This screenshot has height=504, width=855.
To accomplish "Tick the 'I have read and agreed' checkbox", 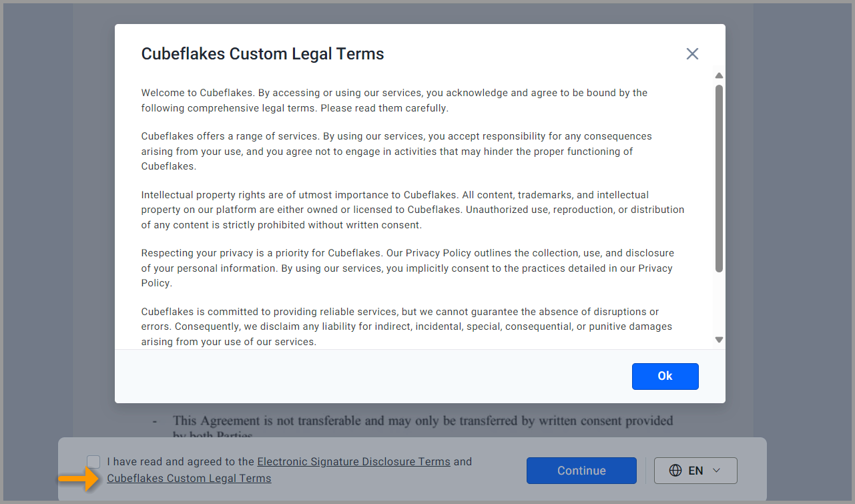I will 93,462.
